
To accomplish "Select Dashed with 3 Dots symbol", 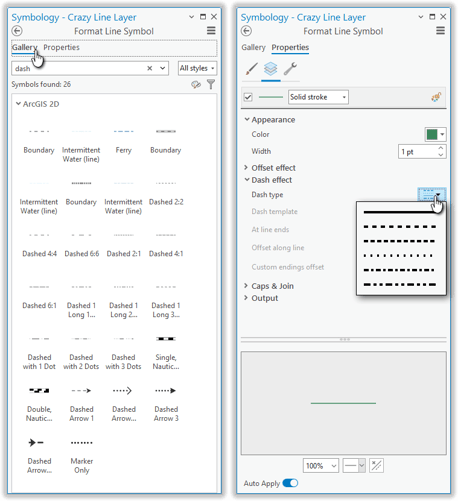I will click(x=123, y=353).
